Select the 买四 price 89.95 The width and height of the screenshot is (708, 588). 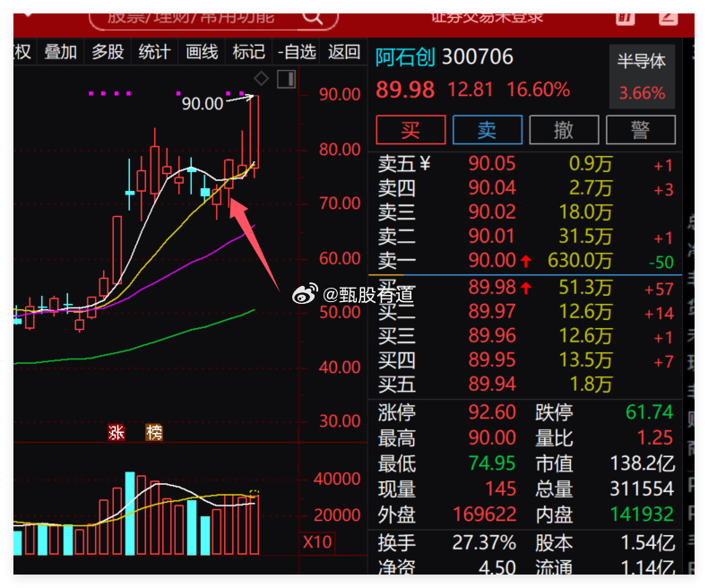[x=492, y=360]
